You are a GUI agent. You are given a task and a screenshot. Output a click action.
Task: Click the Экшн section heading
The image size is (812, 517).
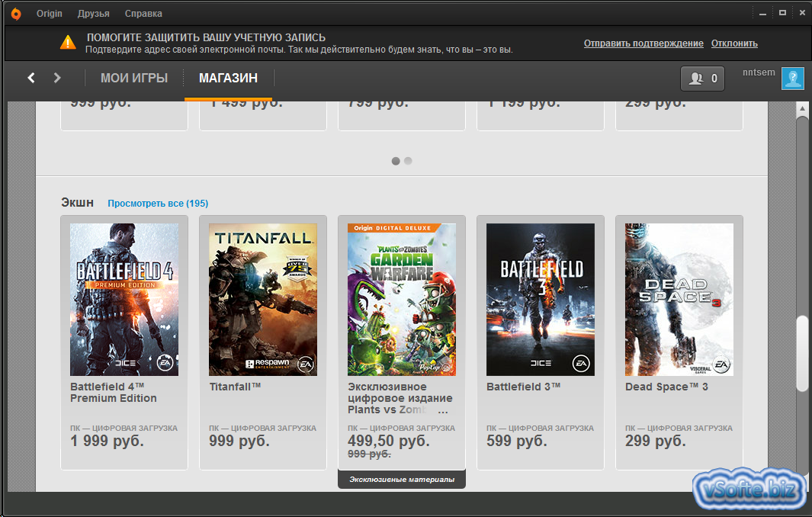click(x=77, y=203)
